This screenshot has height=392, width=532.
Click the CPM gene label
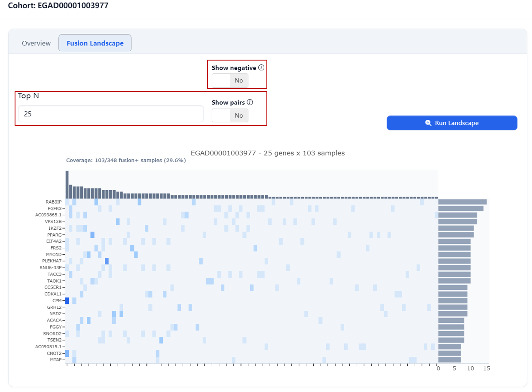coord(58,301)
